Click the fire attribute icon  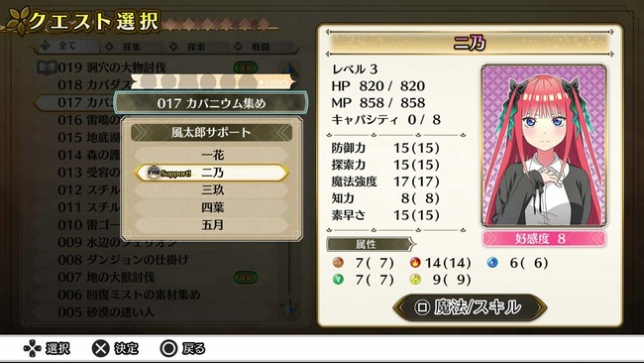[415, 262]
